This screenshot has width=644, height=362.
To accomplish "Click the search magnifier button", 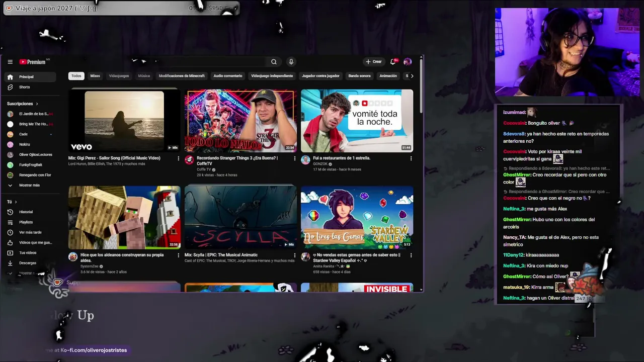I will [x=274, y=62].
